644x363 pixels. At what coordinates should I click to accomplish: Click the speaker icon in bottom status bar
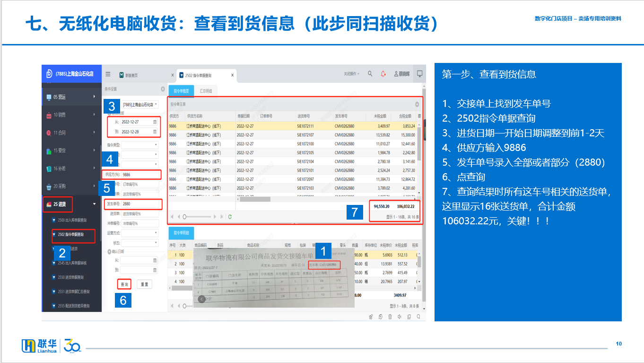[x=400, y=317]
